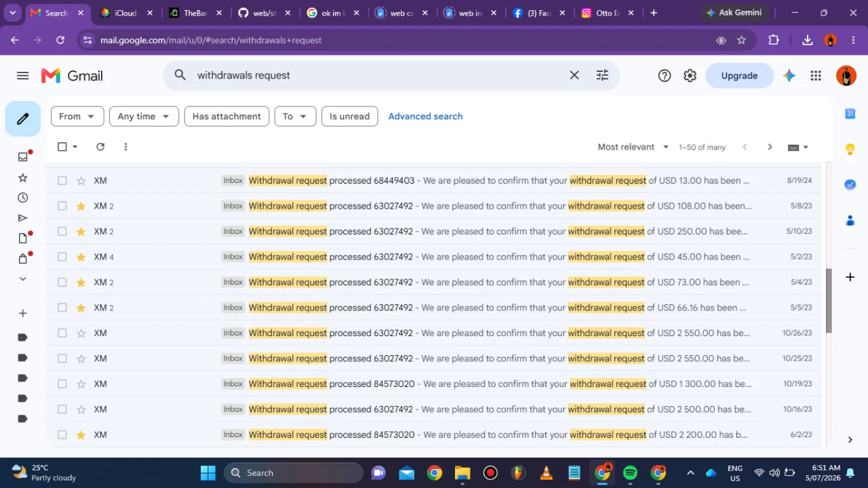Image resolution: width=868 pixels, height=488 pixels.
Task: Open Google apps grid icon
Action: [x=816, y=76]
